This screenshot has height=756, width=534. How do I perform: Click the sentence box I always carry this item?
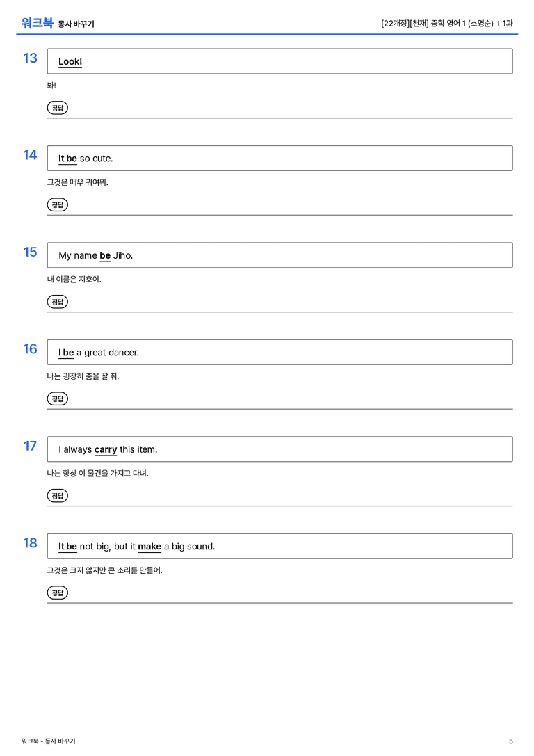pos(280,449)
